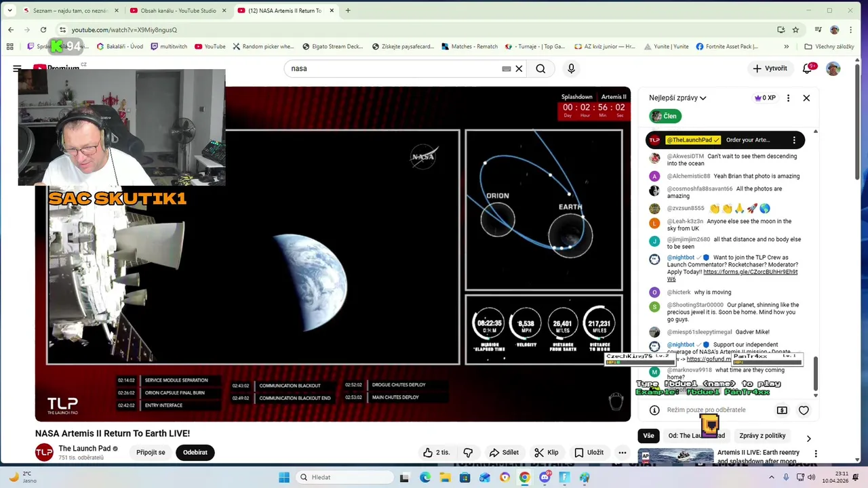
Task: Select the Vše filter chip
Action: (649, 436)
